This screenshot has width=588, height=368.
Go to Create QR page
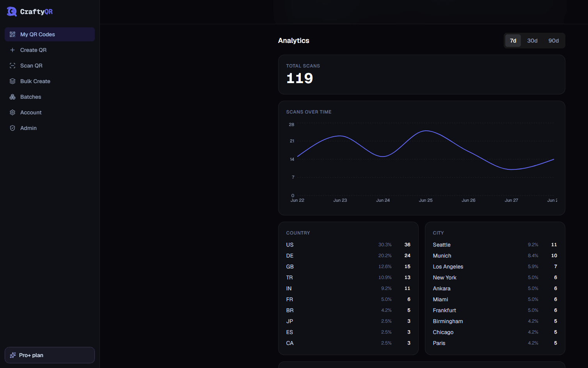[50, 50]
